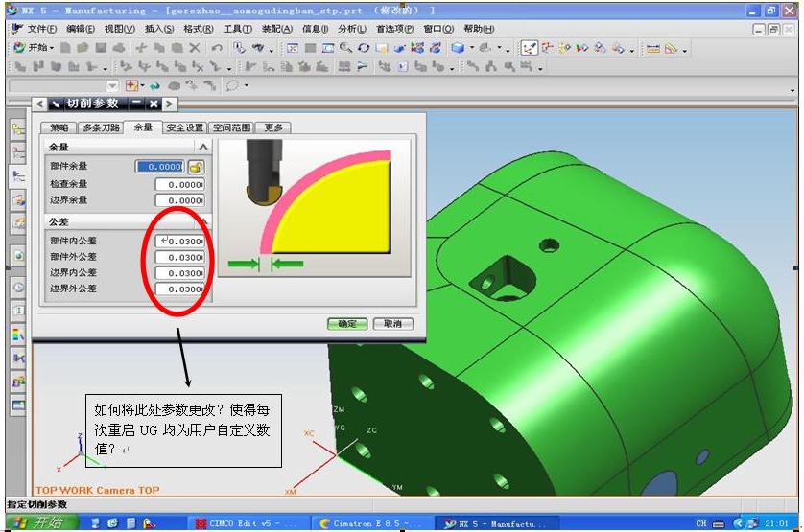Click the 检查余量 input field
The image size is (804, 532).
click(x=180, y=184)
